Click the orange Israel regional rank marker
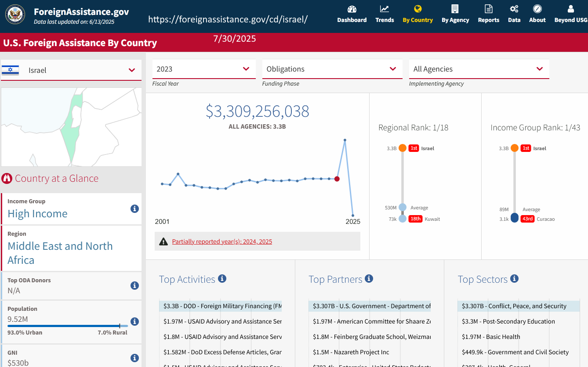This screenshot has height=367, width=588. [x=403, y=148]
